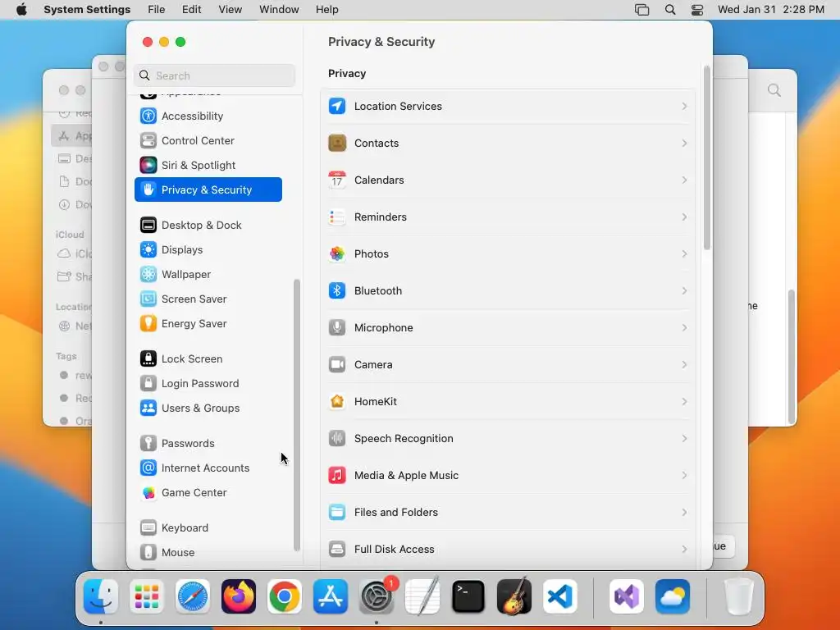Open the Help menu
This screenshot has width=840, height=630.
coord(326,10)
